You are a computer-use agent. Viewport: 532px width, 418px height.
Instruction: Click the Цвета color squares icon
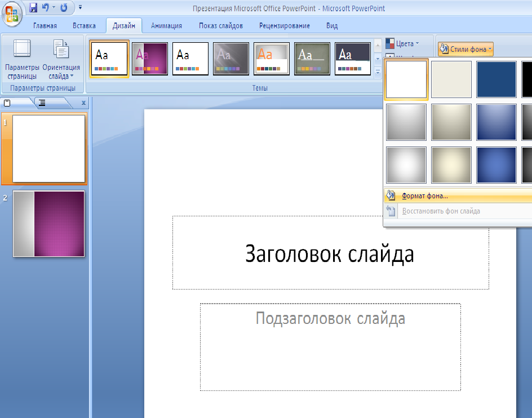point(390,43)
